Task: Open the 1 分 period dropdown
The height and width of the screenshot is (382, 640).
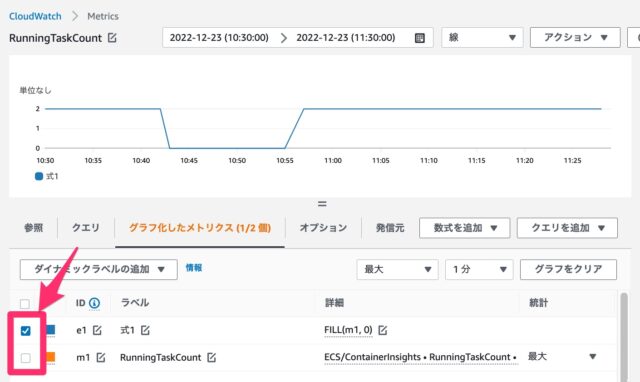Action: [x=479, y=269]
